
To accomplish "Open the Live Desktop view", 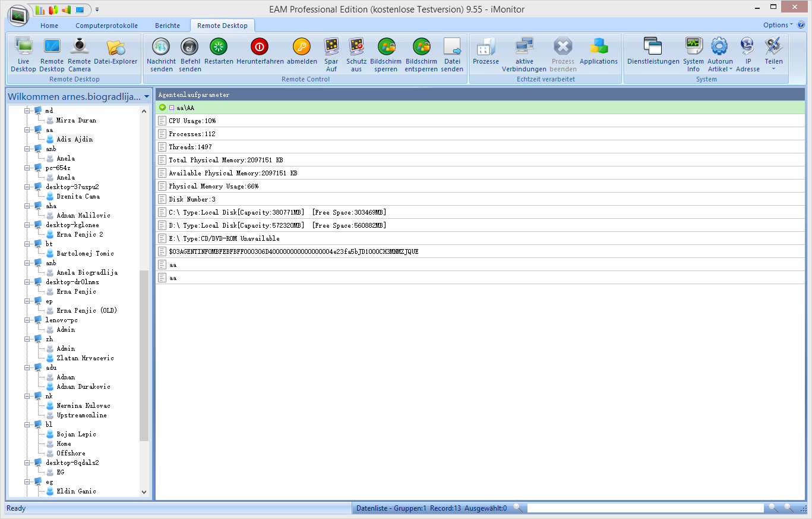I will 23,54.
